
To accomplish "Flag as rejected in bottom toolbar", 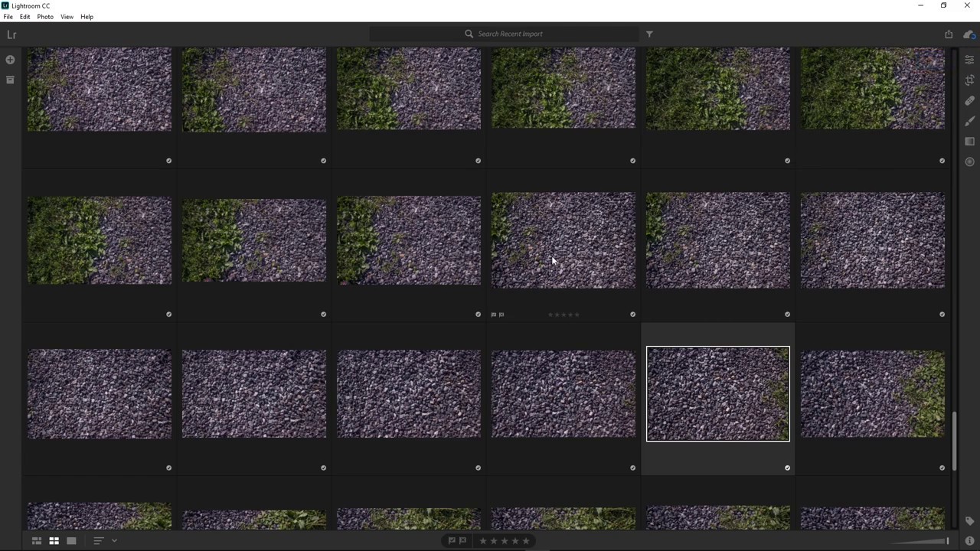I will click(x=462, y=541).
